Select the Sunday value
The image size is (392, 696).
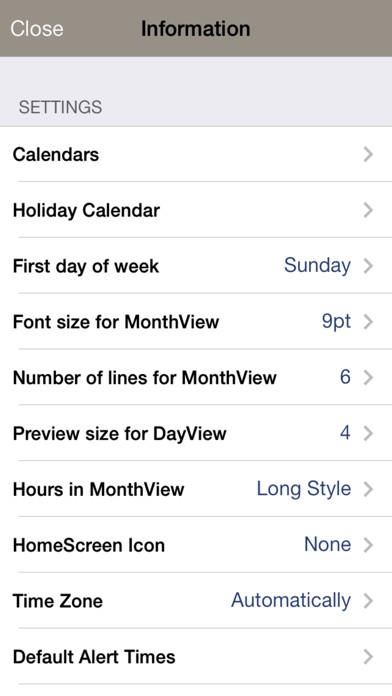(x=317, y=266)
